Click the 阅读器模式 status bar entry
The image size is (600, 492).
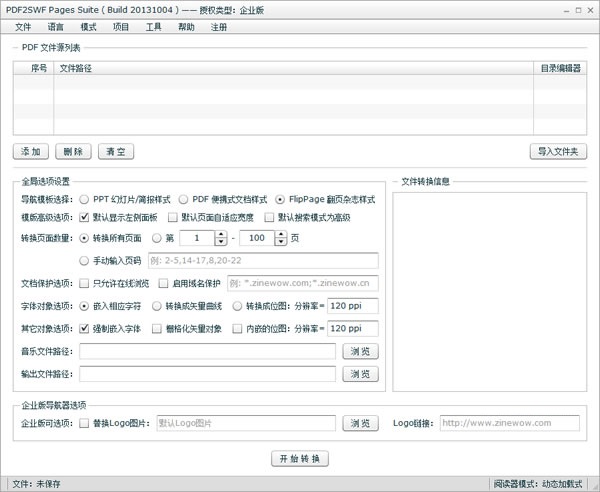(x=538, y=484)
